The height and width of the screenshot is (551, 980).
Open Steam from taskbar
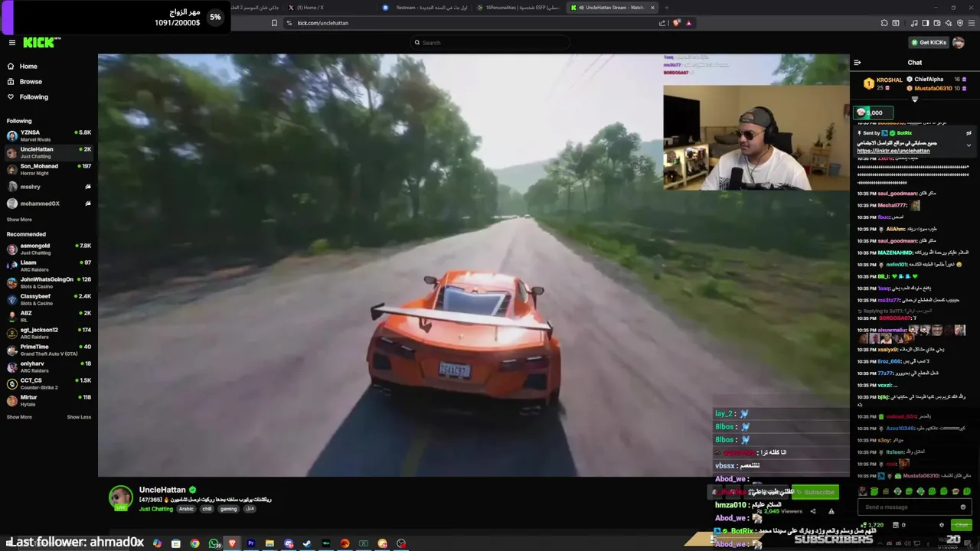(307, 543)
